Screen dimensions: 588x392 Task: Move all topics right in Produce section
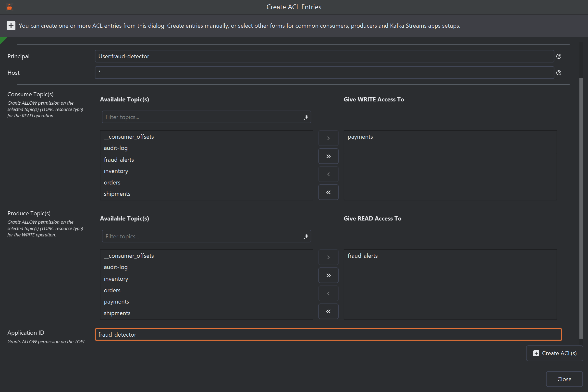tap(328, 275)
